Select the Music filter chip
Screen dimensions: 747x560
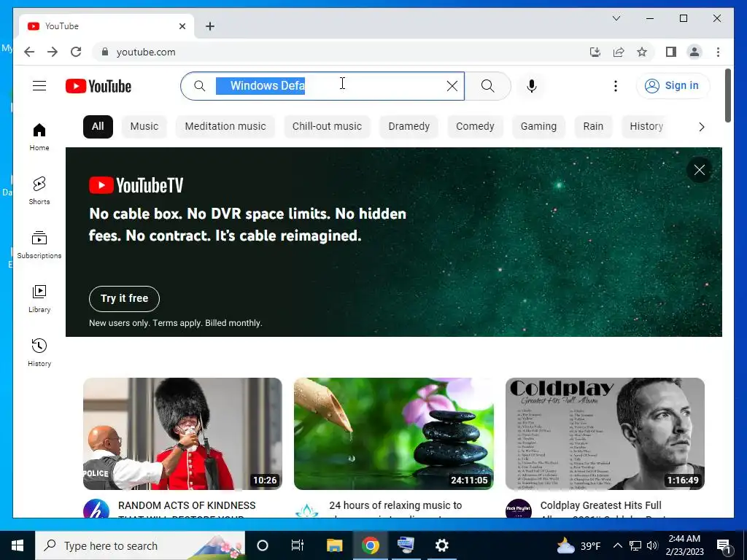[144, 126]
